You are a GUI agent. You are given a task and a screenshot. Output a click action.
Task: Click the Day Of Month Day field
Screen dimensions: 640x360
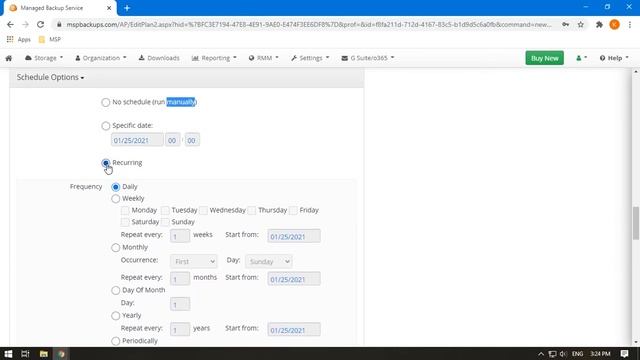pos(180,304)
